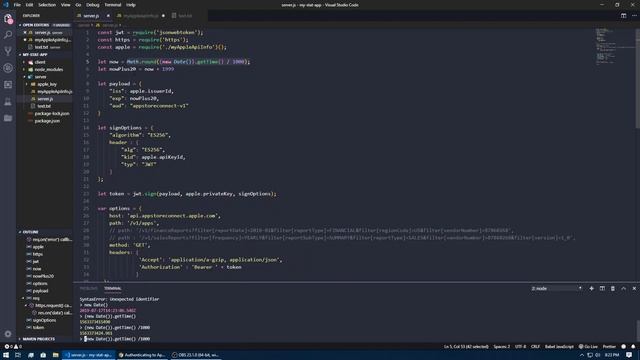This screenshot has height=360, width=640.
Task: Switch to the test.txt editor tab
Action: point(184,16)
